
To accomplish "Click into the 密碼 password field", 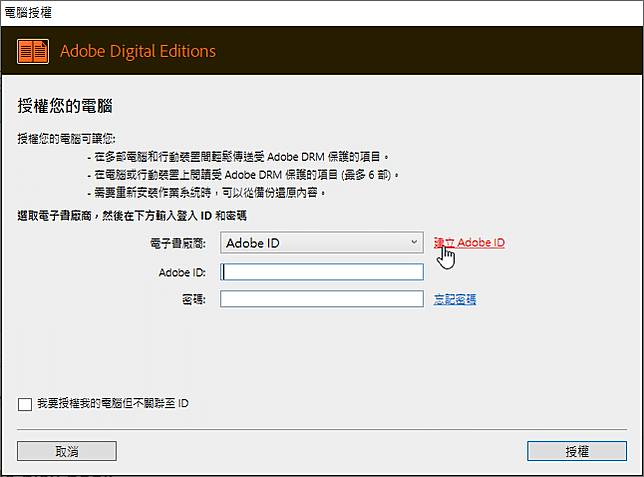I will pyautogui.click(x=322, y=299).
